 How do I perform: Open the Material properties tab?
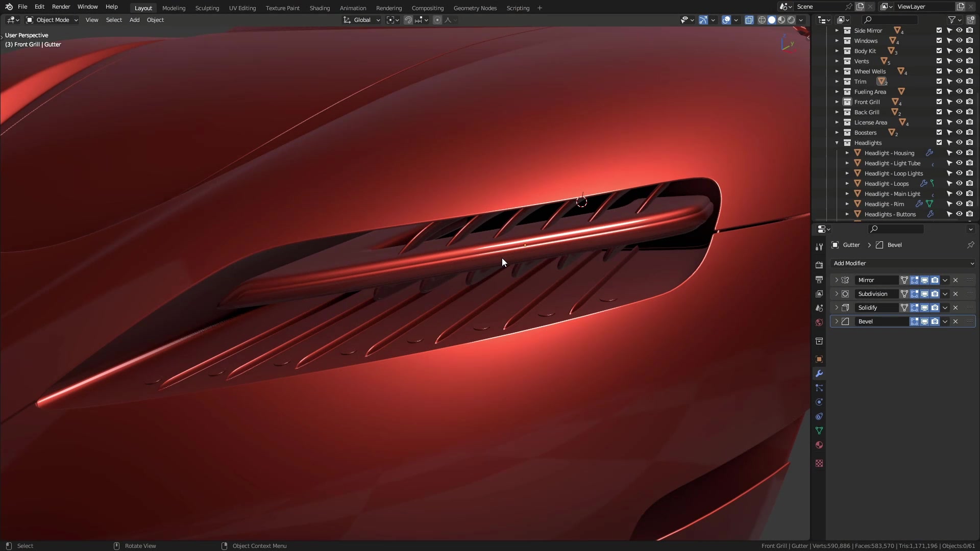819,445
